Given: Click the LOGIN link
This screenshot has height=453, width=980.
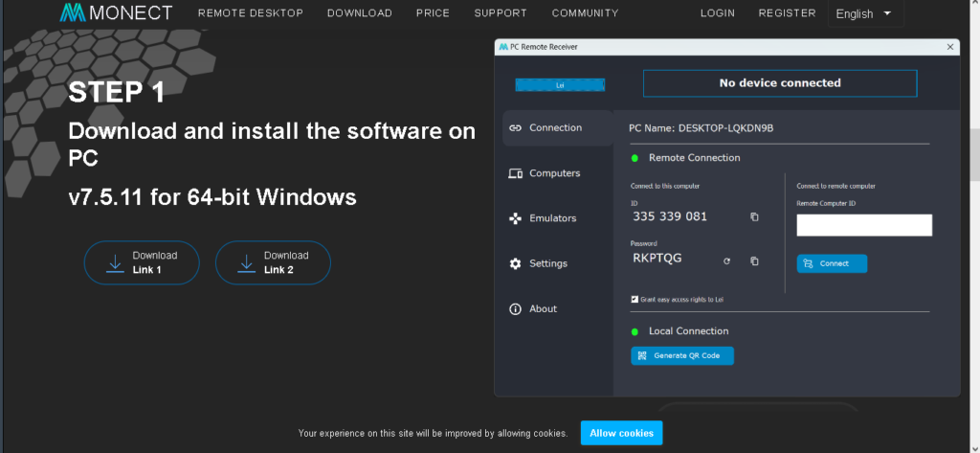Looking at the screenshot, I should tap(718, 13).
